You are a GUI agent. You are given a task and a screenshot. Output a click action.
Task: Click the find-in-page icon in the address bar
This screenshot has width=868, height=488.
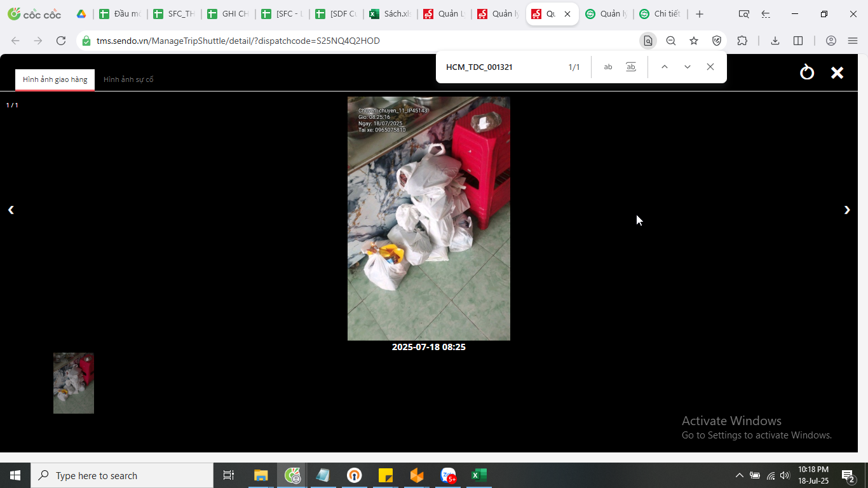click(x=648, y=41)
